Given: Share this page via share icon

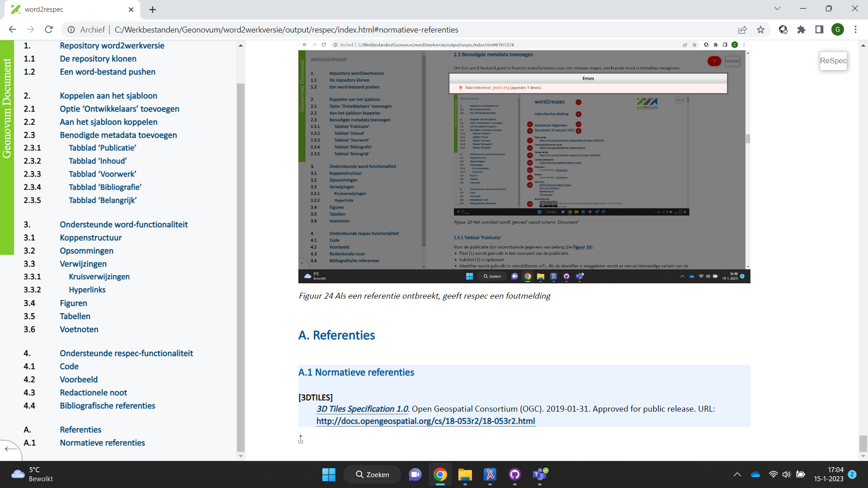Looking at the screenshot, I should [x=742, y=30].
